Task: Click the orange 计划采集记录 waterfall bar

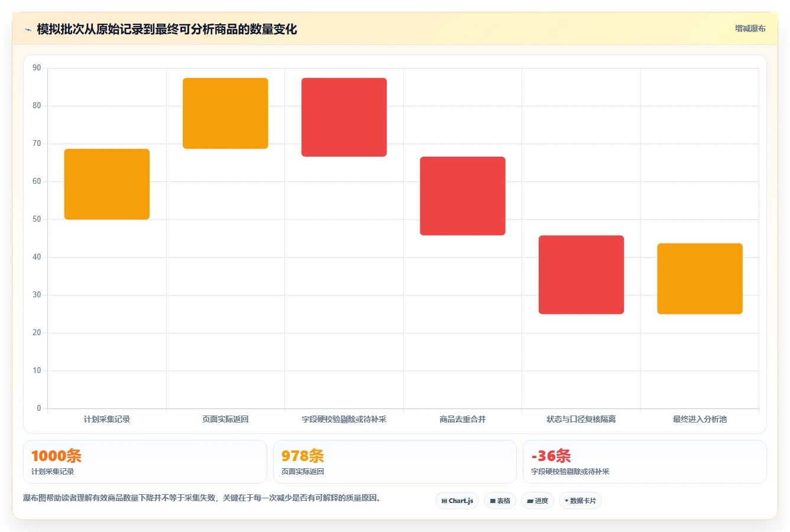Action: point(107,184)
